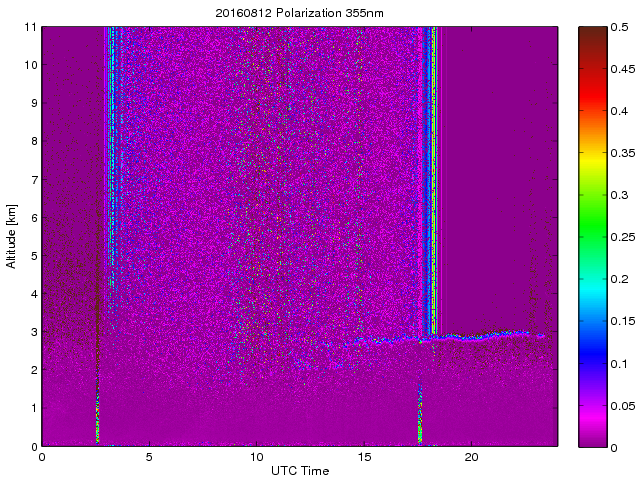
Task: Click the x-axis tick label 10
Action: point(256,457)
